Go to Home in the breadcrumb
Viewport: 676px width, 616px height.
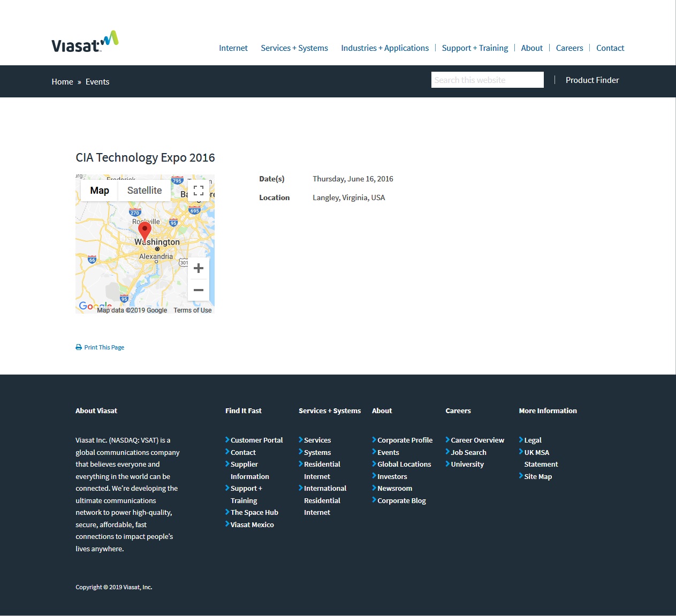point(62,82)
